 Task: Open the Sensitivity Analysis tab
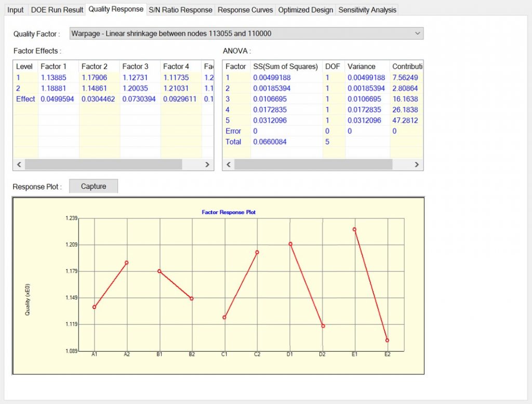click(x=367, y=10)
